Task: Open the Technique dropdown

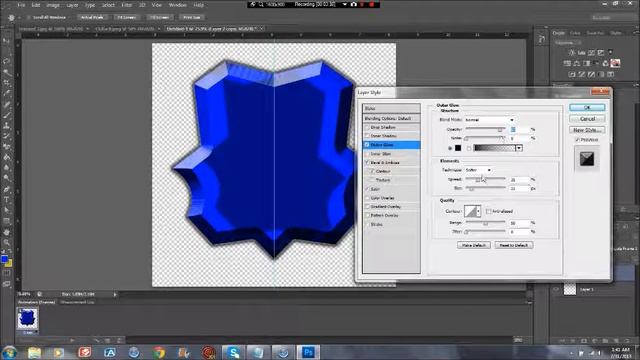Action: click(x=478, y=170)
